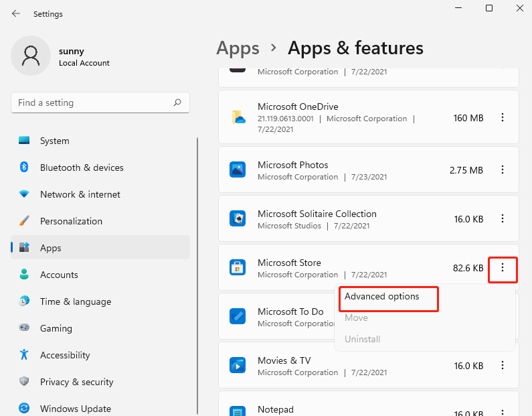Click the sunny account name
Screen dimensions: 532x416
[71, 52]
